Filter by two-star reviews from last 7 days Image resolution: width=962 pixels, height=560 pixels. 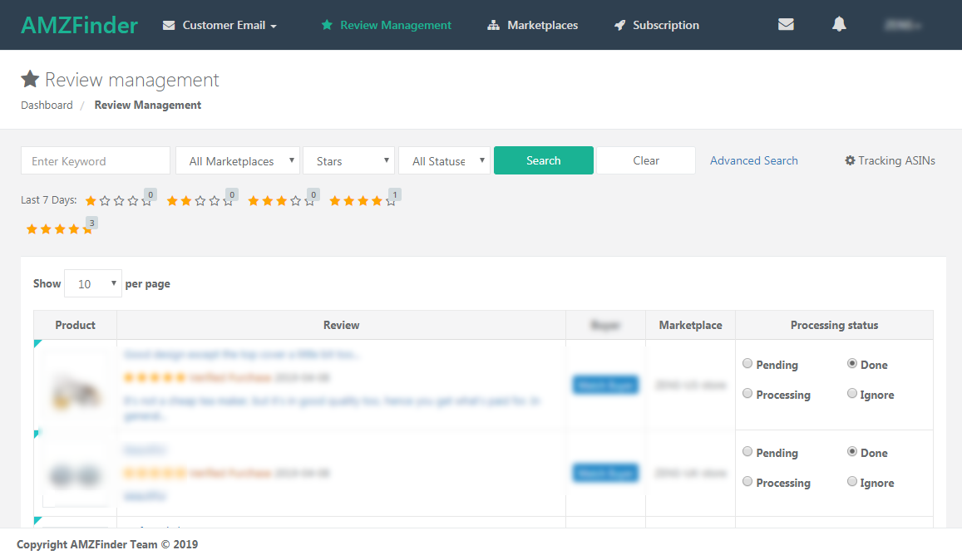(200, 201)
